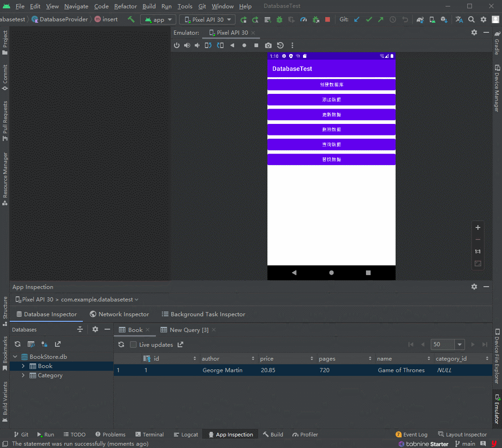Open the Pixel API 30 device dropdown
This screenshot has height=448, width=502.
207,19
